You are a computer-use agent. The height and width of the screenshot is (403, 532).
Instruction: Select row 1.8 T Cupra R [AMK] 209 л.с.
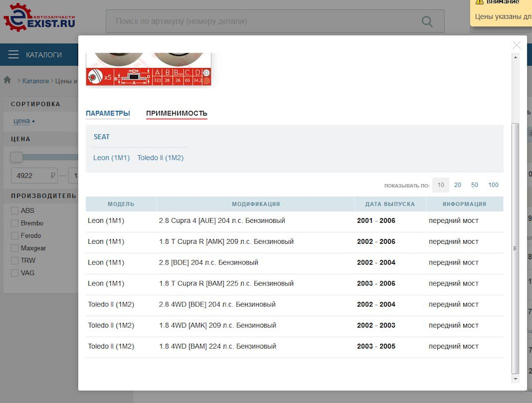point(294,242)
